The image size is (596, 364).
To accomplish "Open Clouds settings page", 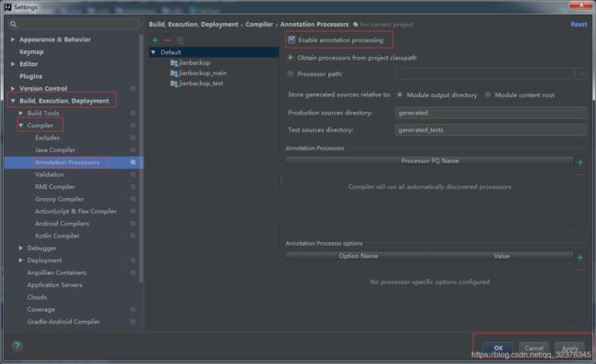I will coord(38,297).
